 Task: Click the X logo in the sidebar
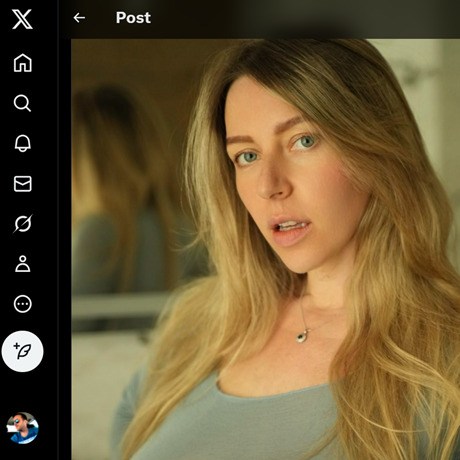22,19
